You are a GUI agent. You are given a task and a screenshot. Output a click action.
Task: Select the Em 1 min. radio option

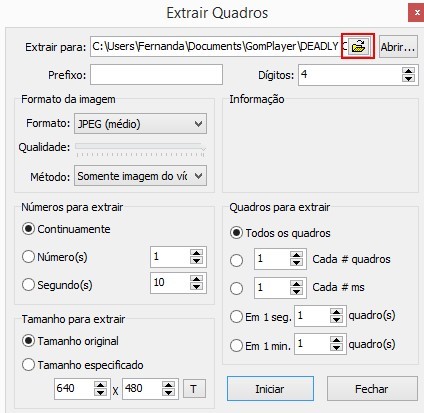click(x=236, y=345)
